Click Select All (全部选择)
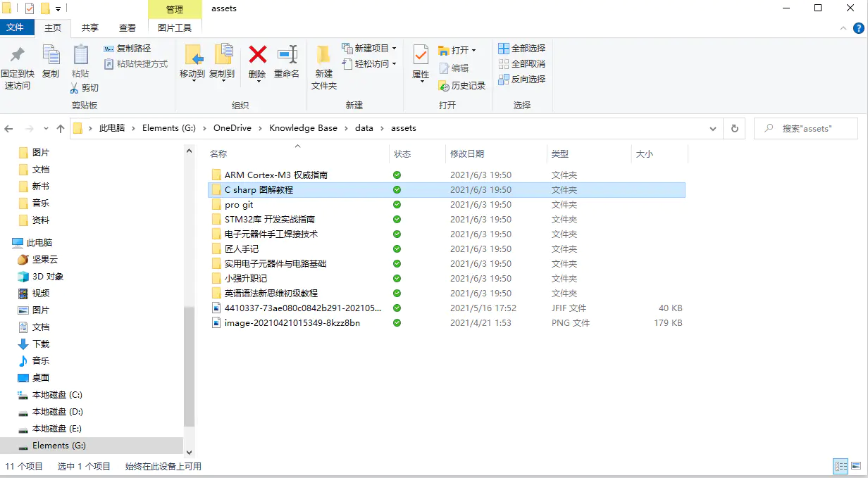Viewport: 868px width, 478px height. [522, 49]
